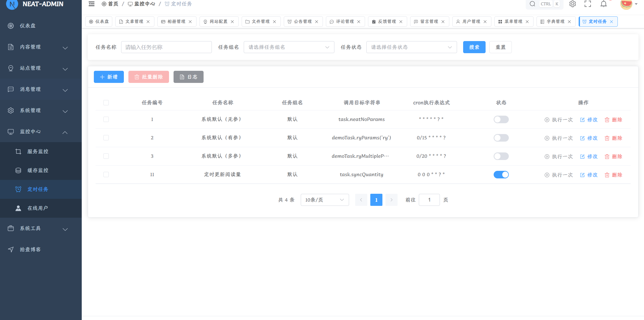Viewport: 644px width, 320px height.
Task: Open the 任务状态 dropdown
Action: pyautogui.click(x=411, y=47)
